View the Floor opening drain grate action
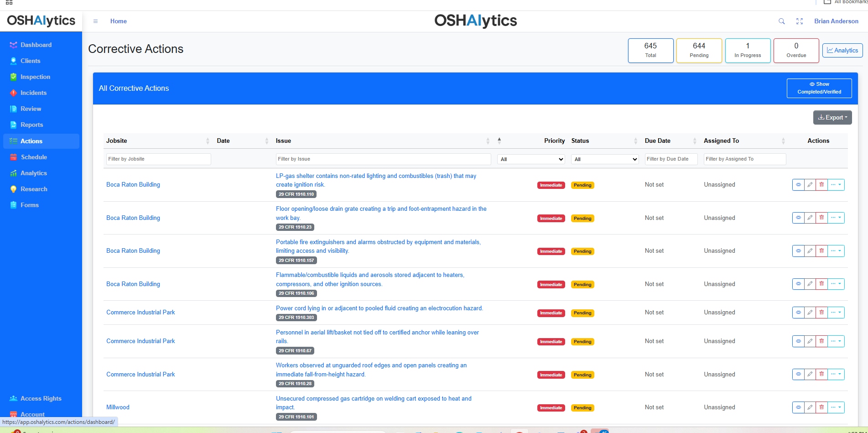Image resolution: width=868 pixels, height=433 pixels. (798, 218)
